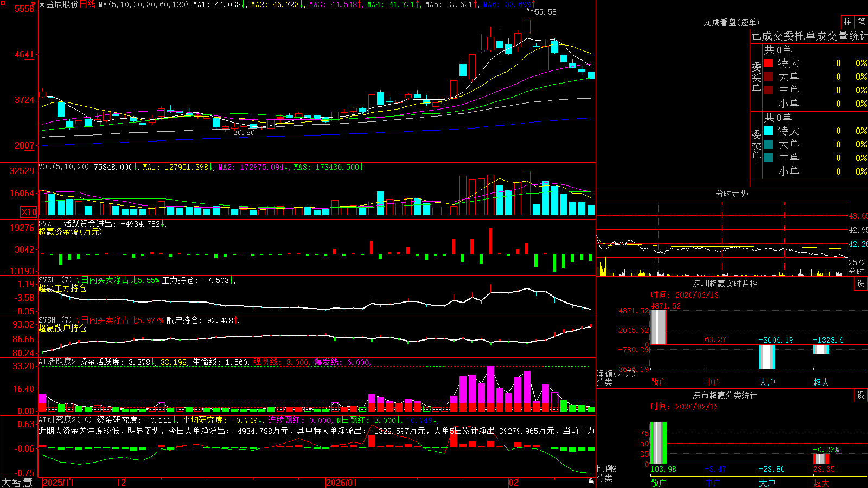
Task: Click the 2026/01 date marker on timeline
Action: click(341, 483)
